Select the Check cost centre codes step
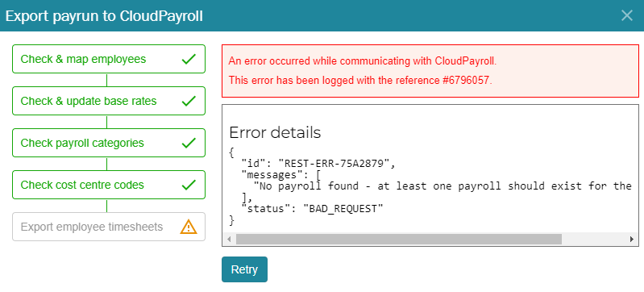This screenshot has height=292, width=644. click(x=109, y=185)
